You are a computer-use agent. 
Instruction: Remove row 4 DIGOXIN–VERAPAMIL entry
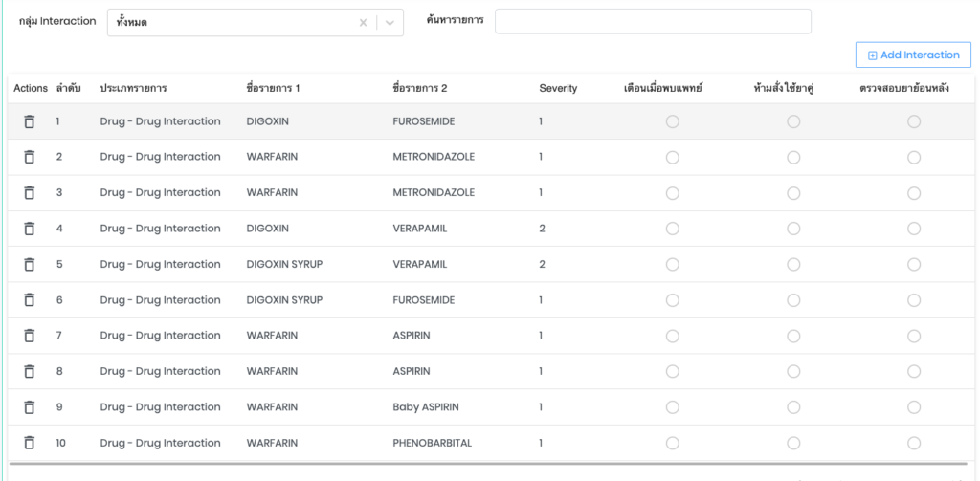29,229
